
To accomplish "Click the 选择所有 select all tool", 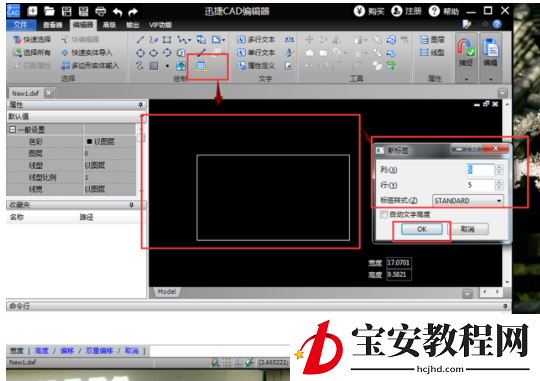I will tap(32, 52).
